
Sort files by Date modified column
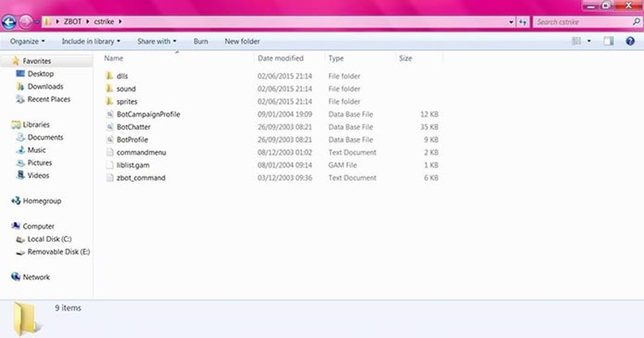[x=281, y=58]
